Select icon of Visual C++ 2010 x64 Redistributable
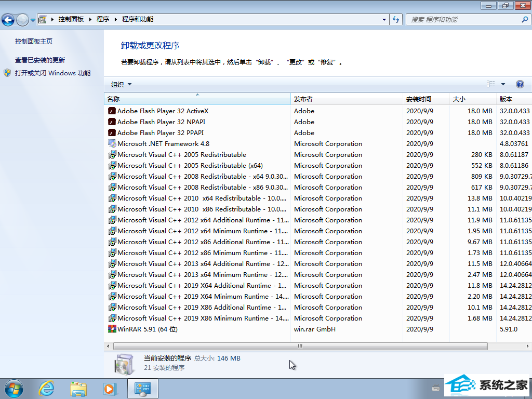 pos(112,198)
